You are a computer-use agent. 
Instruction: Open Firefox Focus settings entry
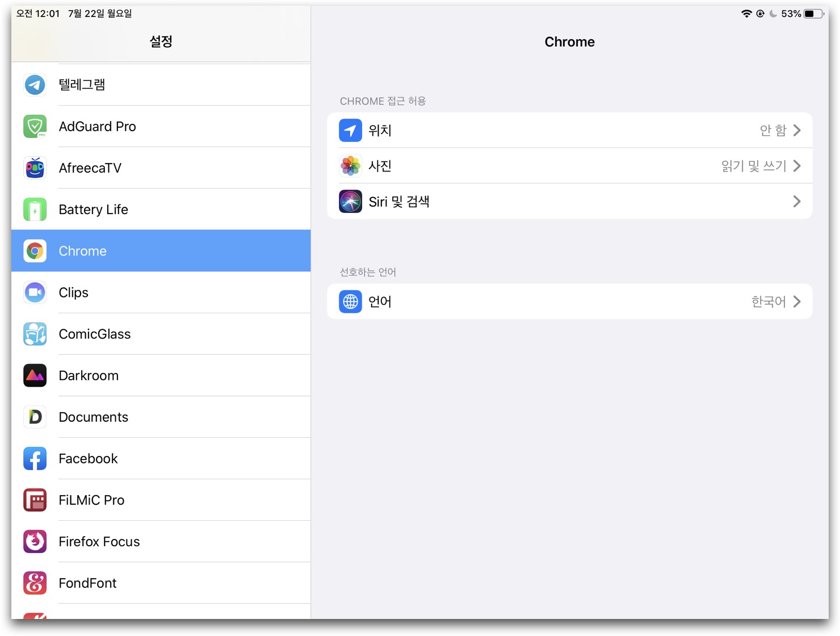tap(161, 541)
